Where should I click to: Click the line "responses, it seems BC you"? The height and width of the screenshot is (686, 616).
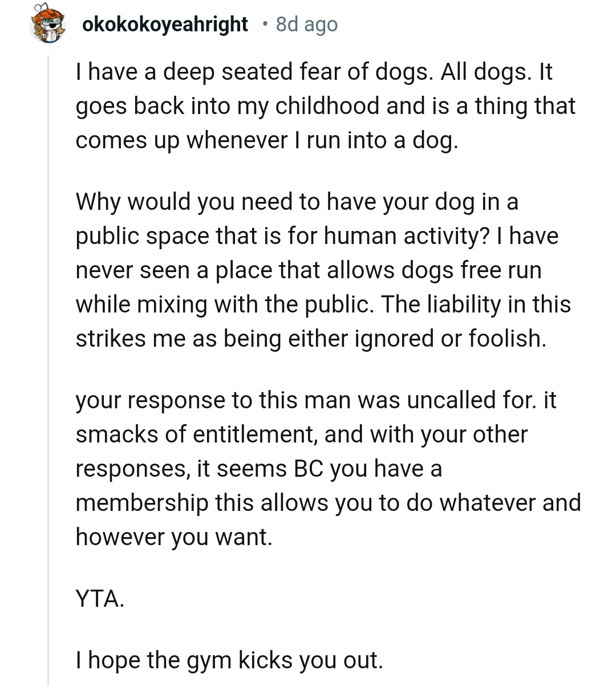258,469
